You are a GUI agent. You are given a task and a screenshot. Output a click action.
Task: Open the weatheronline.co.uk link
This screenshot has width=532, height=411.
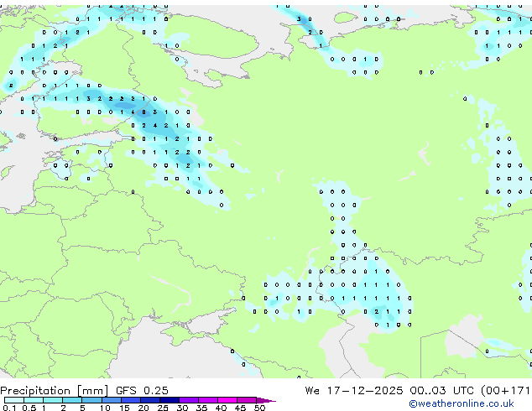click(x=462, y=403)
